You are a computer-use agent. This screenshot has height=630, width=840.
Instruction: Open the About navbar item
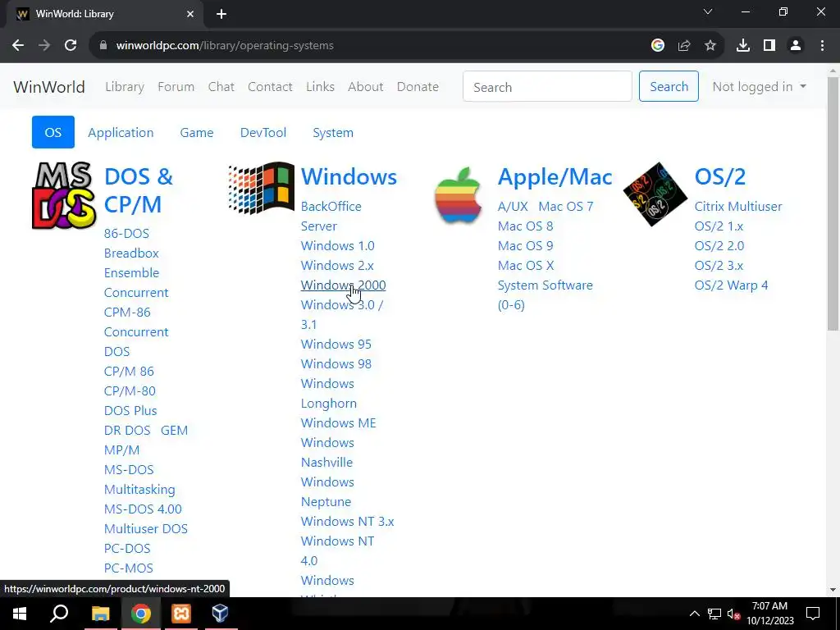pos(365,87)
